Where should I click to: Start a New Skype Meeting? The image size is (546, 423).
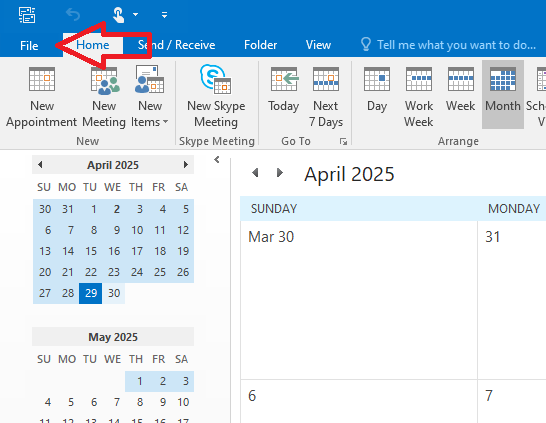tap(216, 96)
